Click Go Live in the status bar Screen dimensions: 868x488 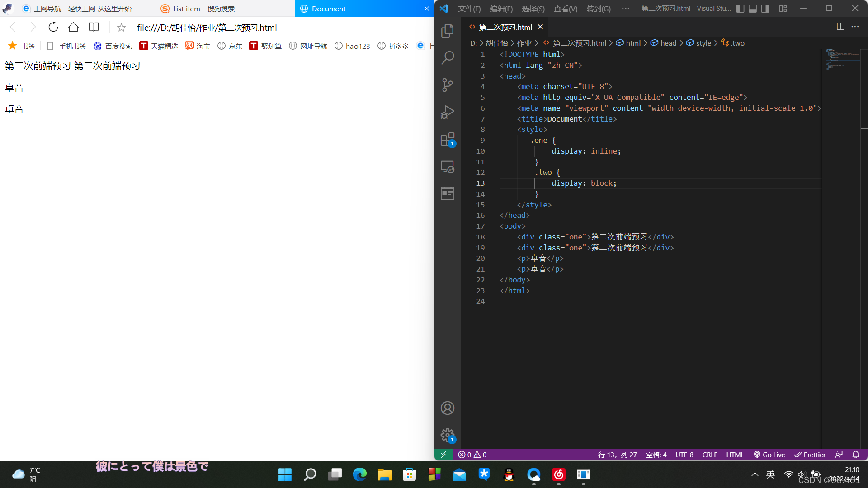coord(769,455)
